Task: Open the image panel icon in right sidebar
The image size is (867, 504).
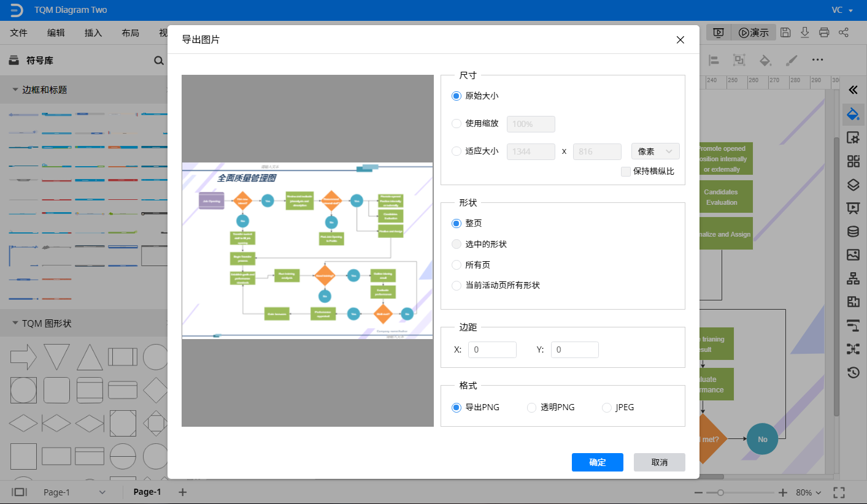Action: (x=852, y=254)
